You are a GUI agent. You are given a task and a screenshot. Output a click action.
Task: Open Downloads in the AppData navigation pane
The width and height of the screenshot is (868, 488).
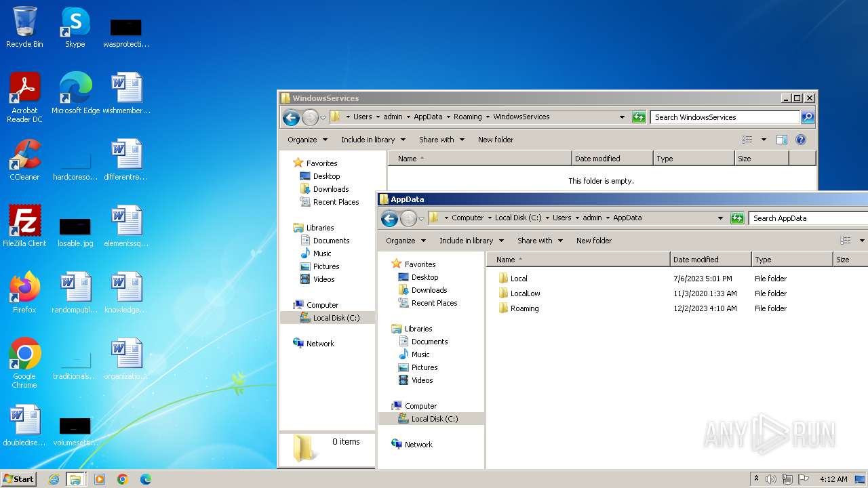[429, 290]
